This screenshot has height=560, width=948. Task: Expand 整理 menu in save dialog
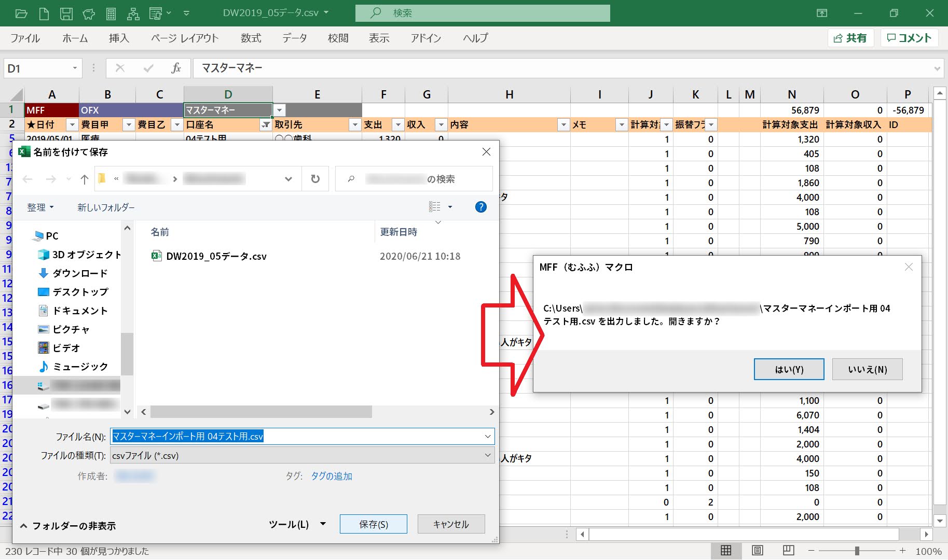(x=40, y=207)
